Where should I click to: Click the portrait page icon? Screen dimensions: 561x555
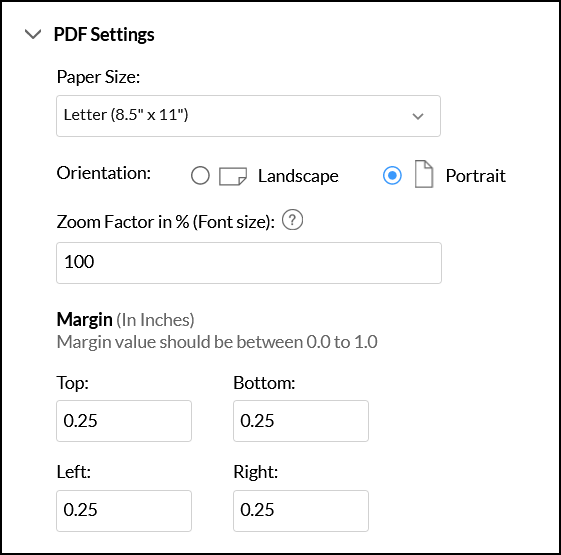[424, 174]
